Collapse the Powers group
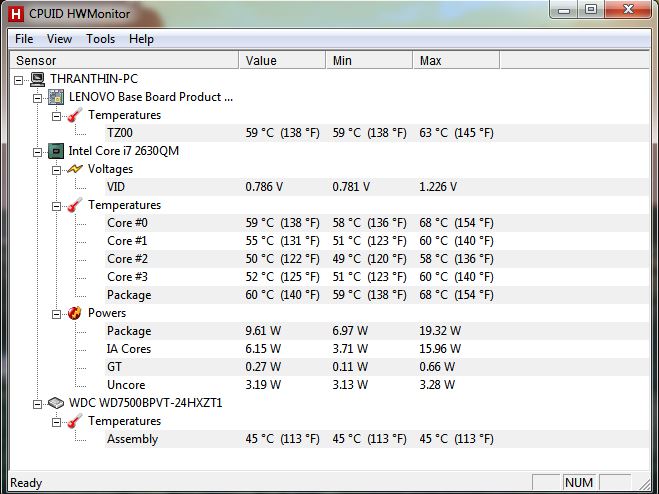 [x=56, y=314]
